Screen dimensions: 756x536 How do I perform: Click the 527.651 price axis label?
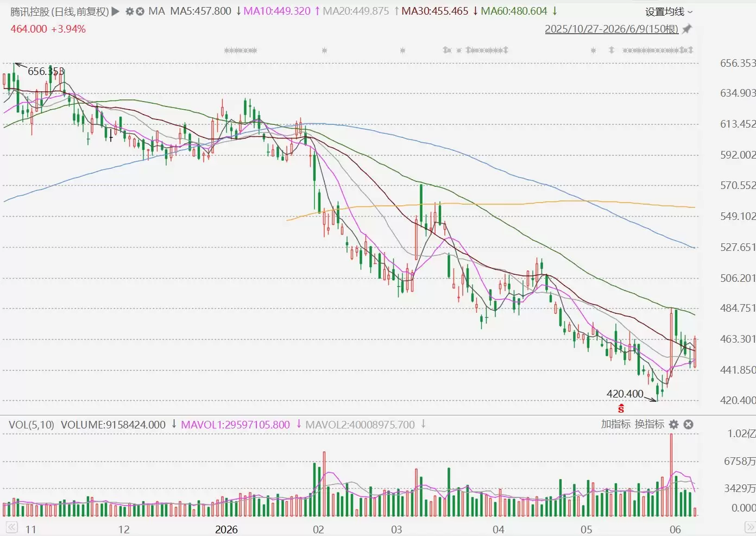(738, 248)
